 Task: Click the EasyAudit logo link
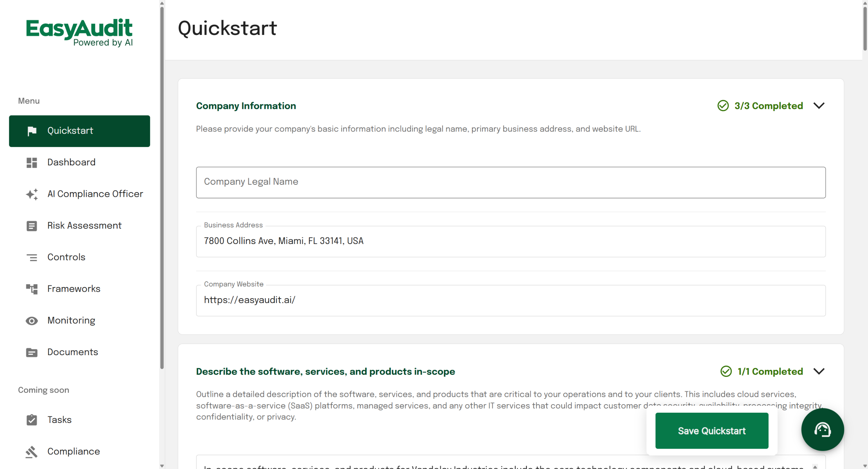79,32
